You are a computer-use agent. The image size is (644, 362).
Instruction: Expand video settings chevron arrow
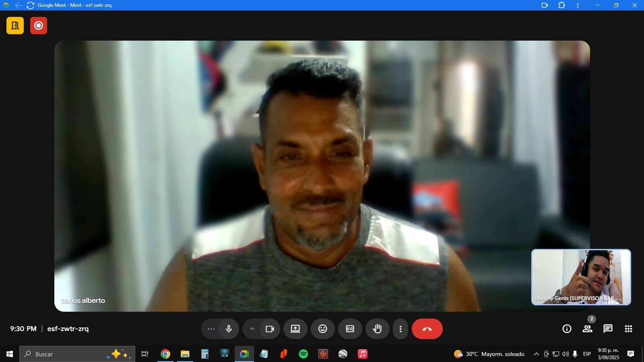pyautogui.click(x=252, y=329)
